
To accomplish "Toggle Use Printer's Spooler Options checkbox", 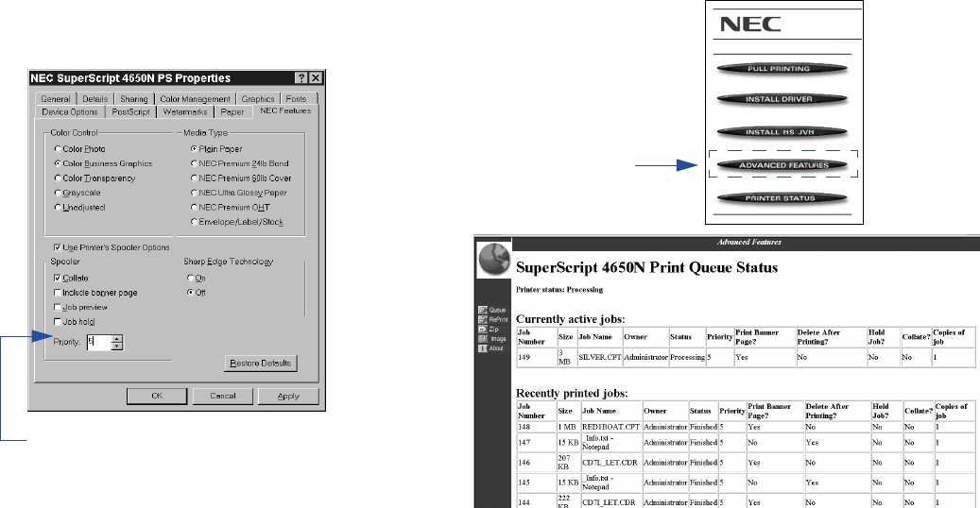I will click(58, 247).
